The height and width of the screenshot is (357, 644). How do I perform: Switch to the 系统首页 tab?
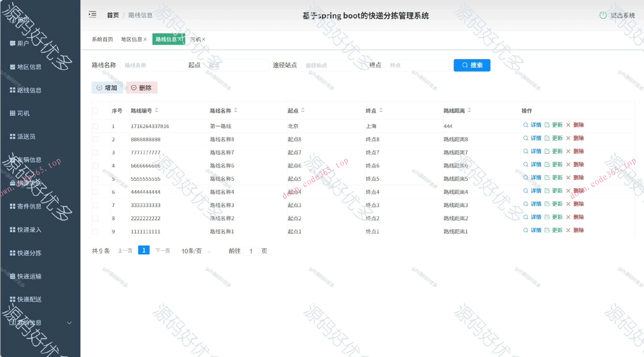coord(102,39)
